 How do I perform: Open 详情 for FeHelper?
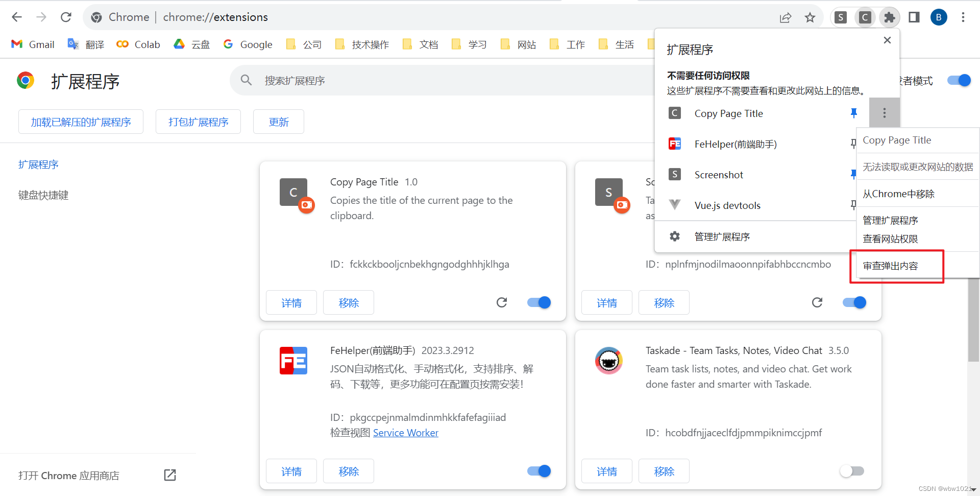291,471
